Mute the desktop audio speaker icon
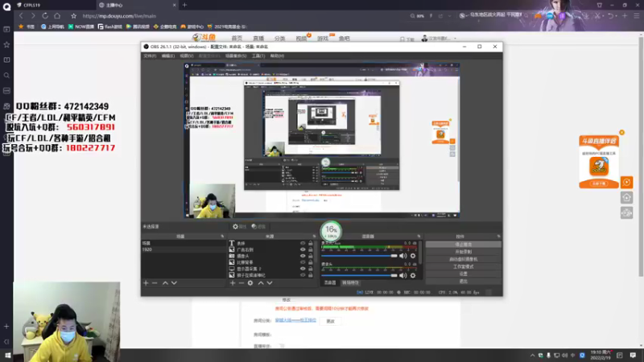Viewport: 644px width, 362px height. pyautogui.click(x=403, y=256)
